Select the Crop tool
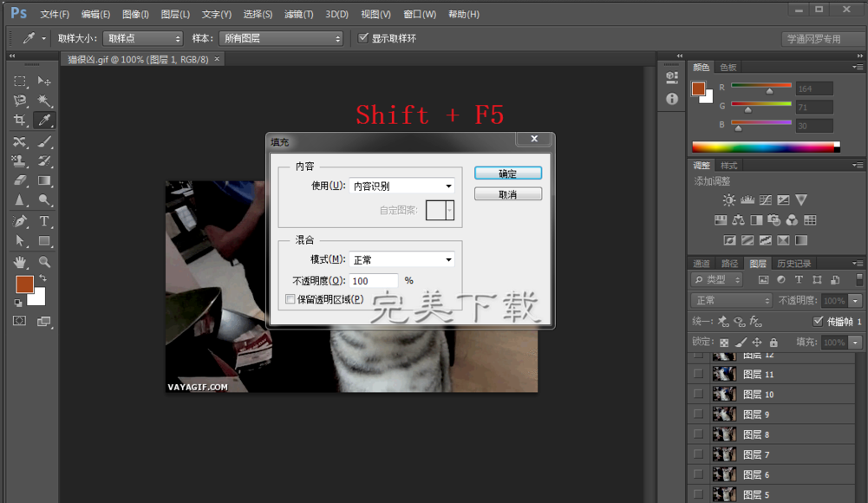This screenshot has width=868, height=503. pos(20,120)
